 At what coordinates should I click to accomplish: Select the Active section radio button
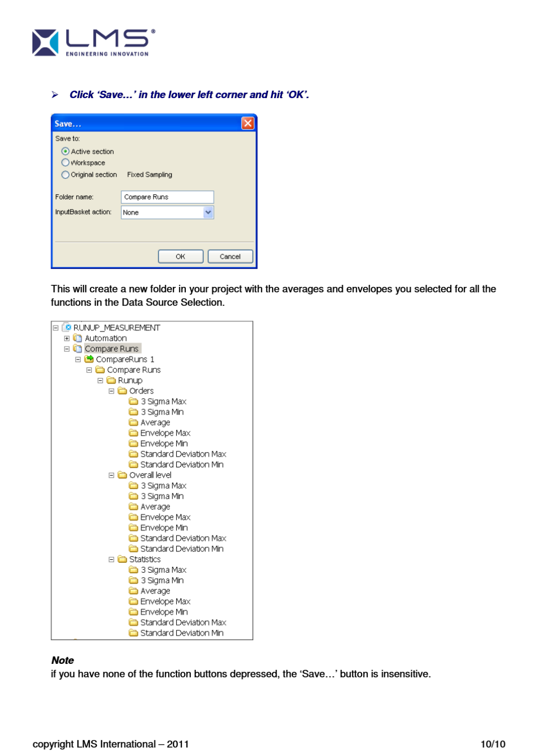tap(65, 151)
